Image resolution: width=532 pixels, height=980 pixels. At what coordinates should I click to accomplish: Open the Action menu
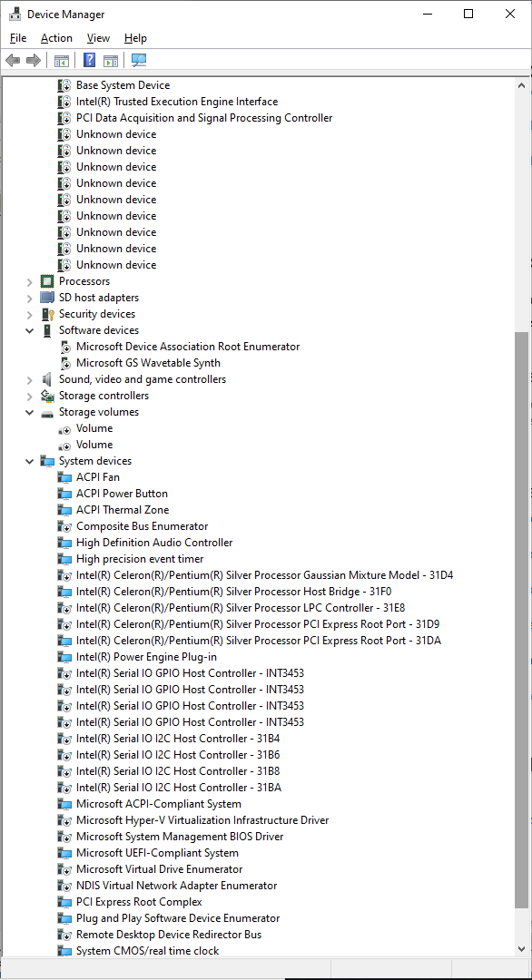(x=57, y=38)
